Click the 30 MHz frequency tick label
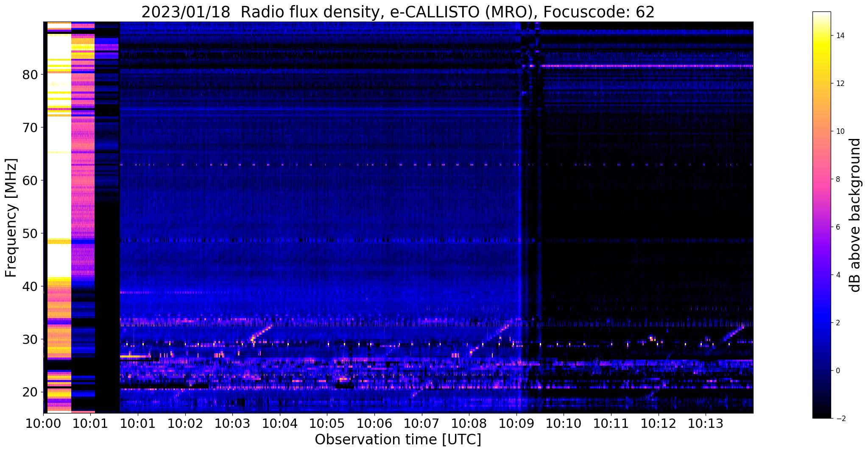 pyautogui.click(x=30, y=339)
